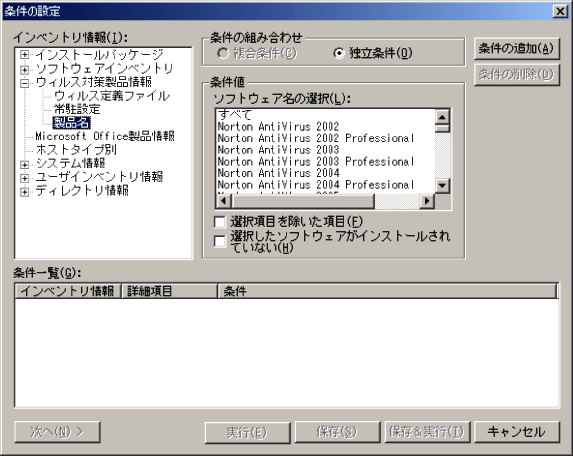Click software list scroll right arrow
This screenshot has width=573, height=456.
point(427,201)
